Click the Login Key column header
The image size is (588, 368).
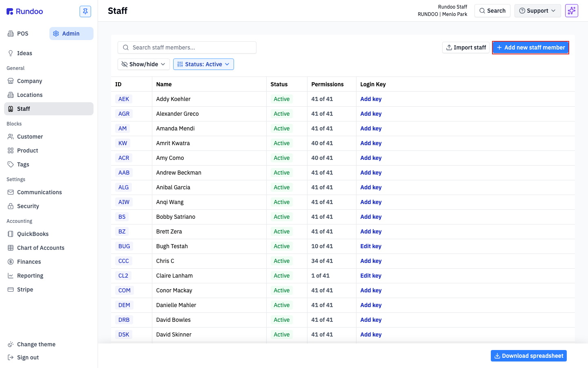(373, 84)
